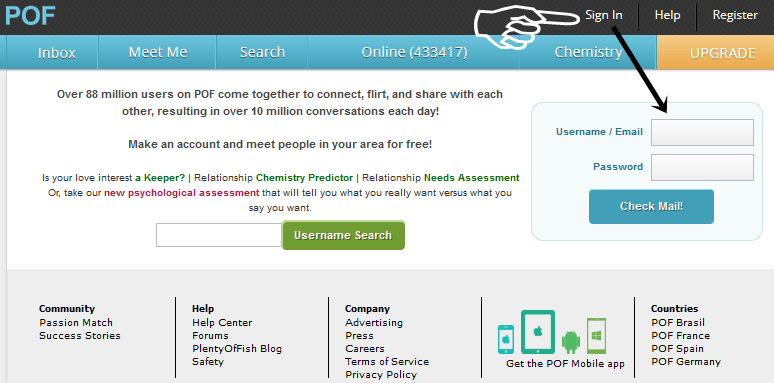
Task: Select the 'Username / Email' label
Action: (599, 132)
